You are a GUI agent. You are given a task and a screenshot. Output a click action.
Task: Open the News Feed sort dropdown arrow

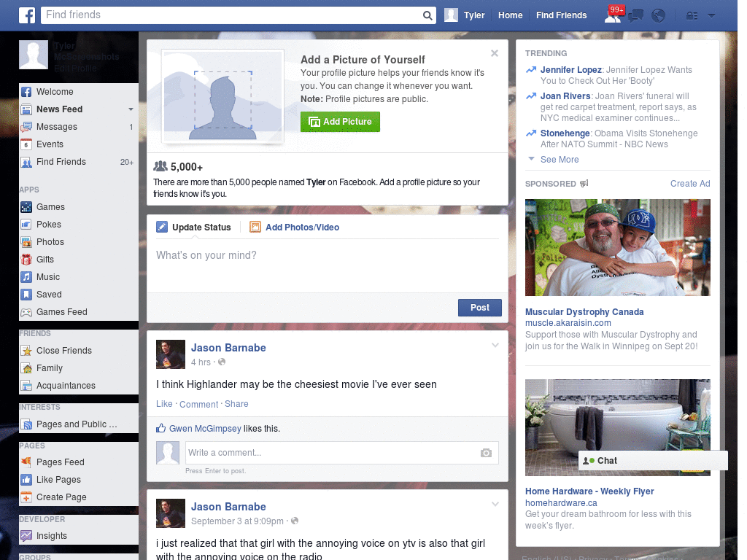[131, 109]
